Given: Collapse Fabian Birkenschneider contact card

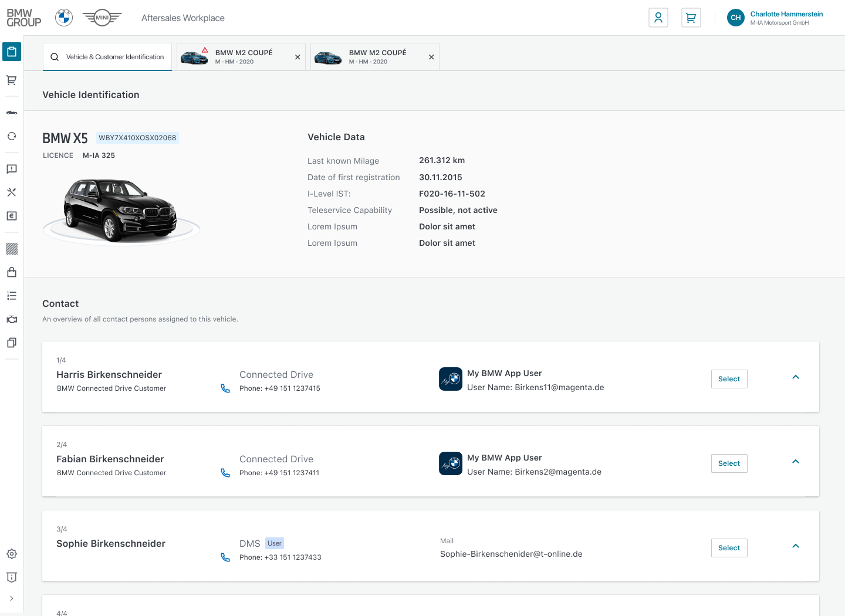Looking at the screenshot, I should (796, 462).
